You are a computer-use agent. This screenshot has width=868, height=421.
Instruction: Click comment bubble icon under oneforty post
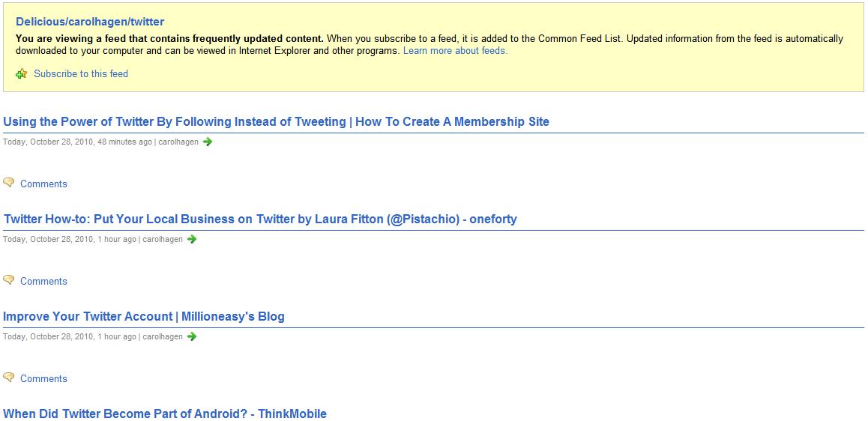(x=8, y=280)
